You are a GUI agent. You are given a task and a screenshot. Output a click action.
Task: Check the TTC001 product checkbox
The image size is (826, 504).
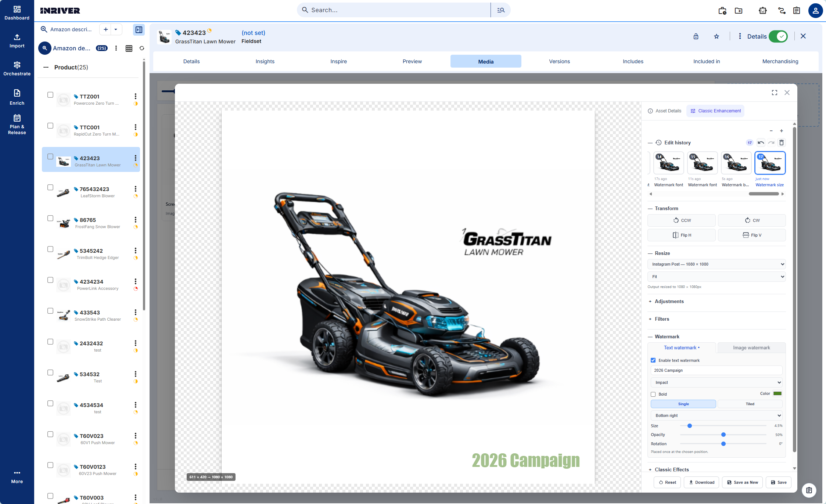pyautogui.click(x=50, y=126)
